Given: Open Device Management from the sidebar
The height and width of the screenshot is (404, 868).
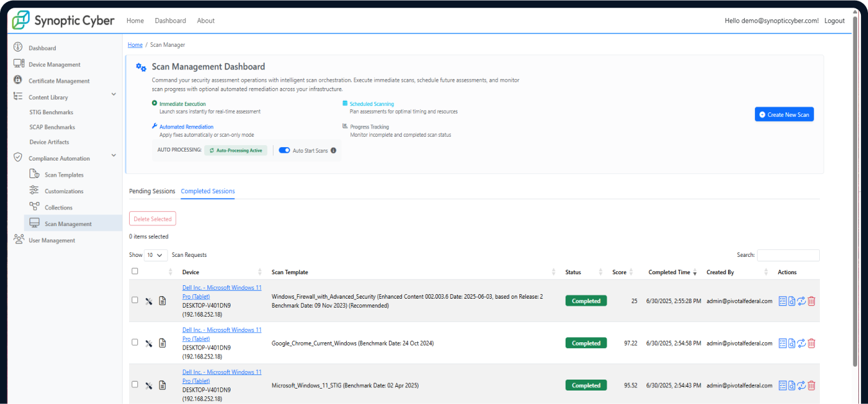Looking at the screenshot, I should (x=55, y=65).
